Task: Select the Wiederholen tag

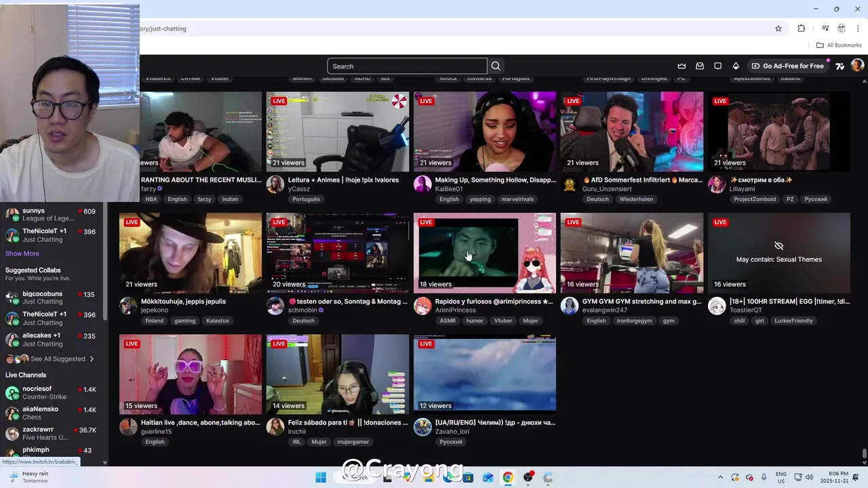Action: [636, 199]
